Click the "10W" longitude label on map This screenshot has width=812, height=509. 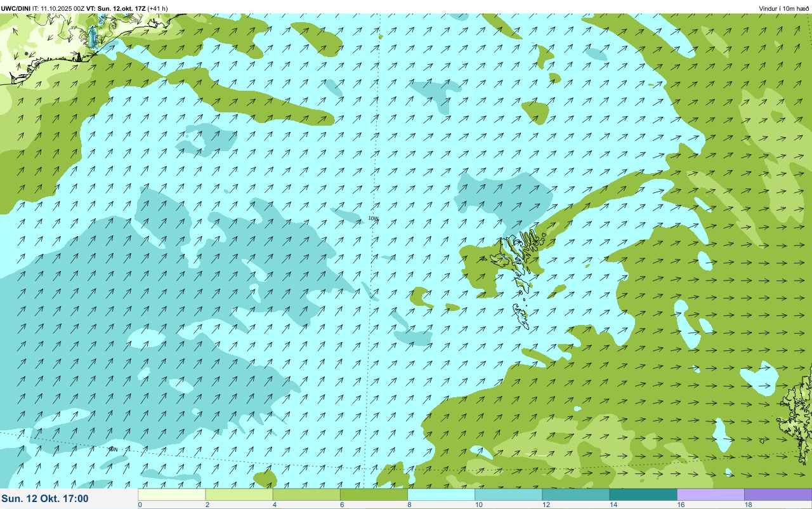[x=374, y=218]
